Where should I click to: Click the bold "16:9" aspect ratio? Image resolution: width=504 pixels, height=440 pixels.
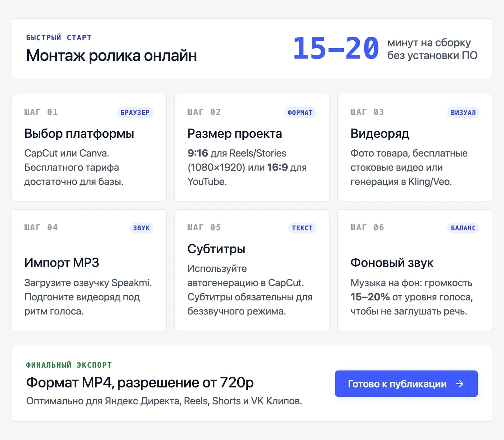[x=277, y=168]
